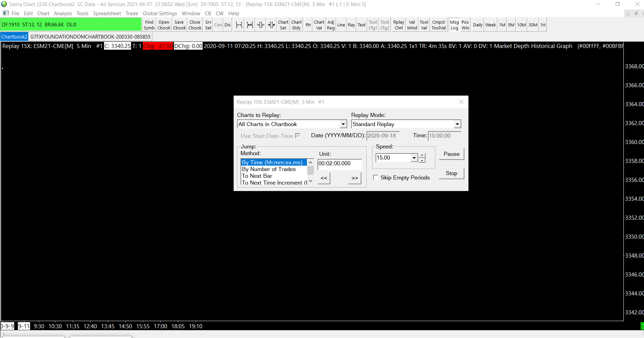The width and height of the screenshot is (644, 338).
Task: Open the Trade menu
Action: [x=132, y=14]
